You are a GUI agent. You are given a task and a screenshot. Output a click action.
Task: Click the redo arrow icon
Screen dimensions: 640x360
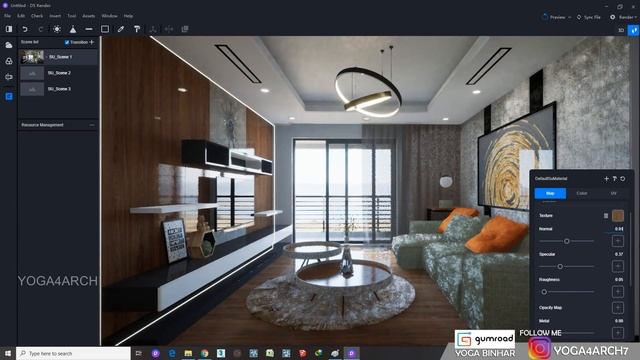click(41, 29)
